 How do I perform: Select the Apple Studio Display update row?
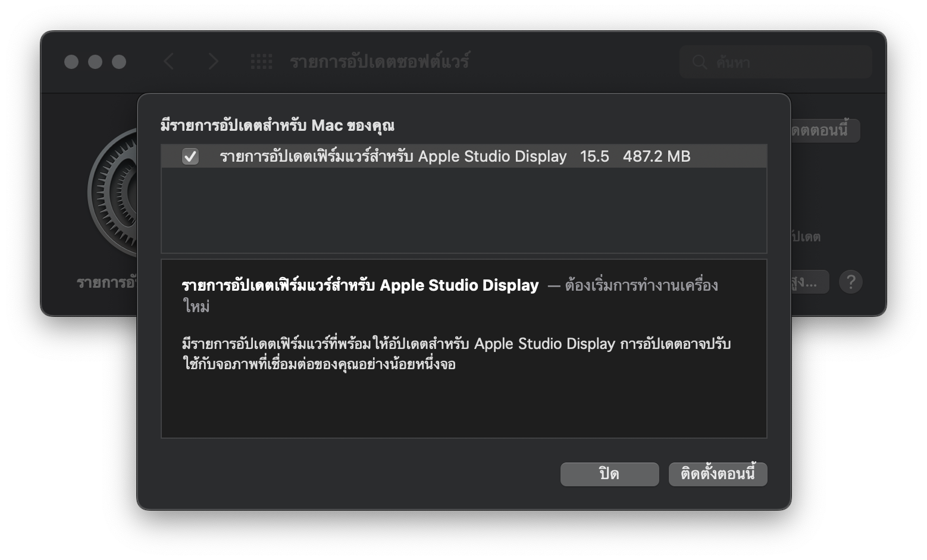tap(464, 156)
